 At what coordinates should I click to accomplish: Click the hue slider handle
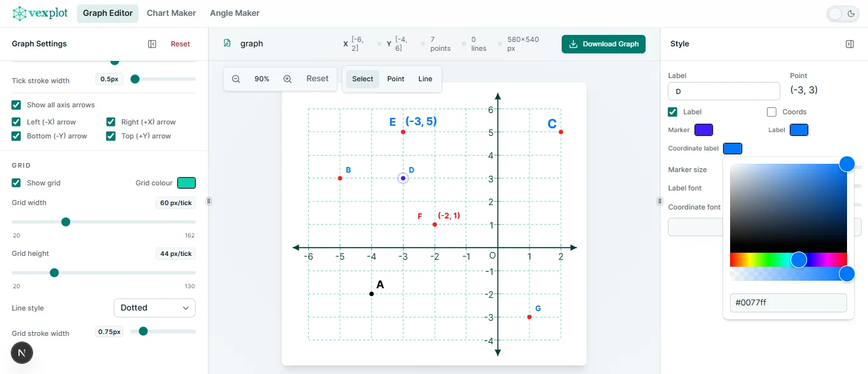(x=799, y=259)
